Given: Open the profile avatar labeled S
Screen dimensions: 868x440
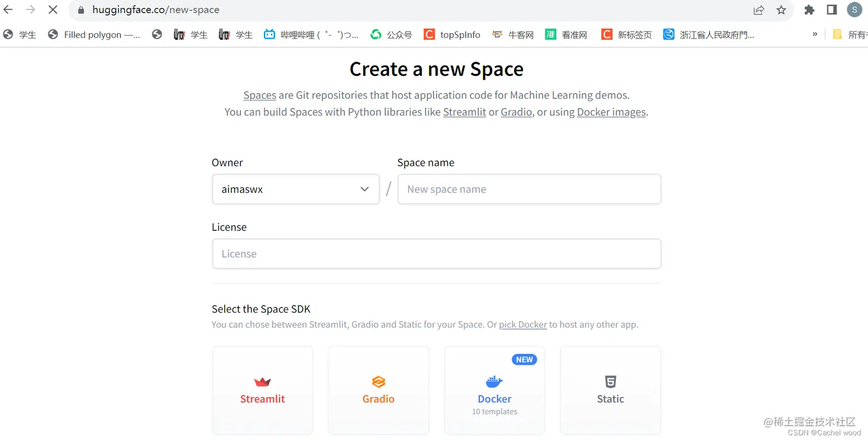Looking at the screenshot, I should [x=854, y=10].
